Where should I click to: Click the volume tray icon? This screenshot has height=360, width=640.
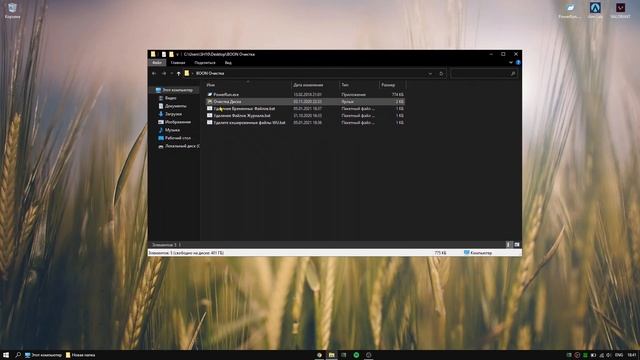(x=609, y=355)
